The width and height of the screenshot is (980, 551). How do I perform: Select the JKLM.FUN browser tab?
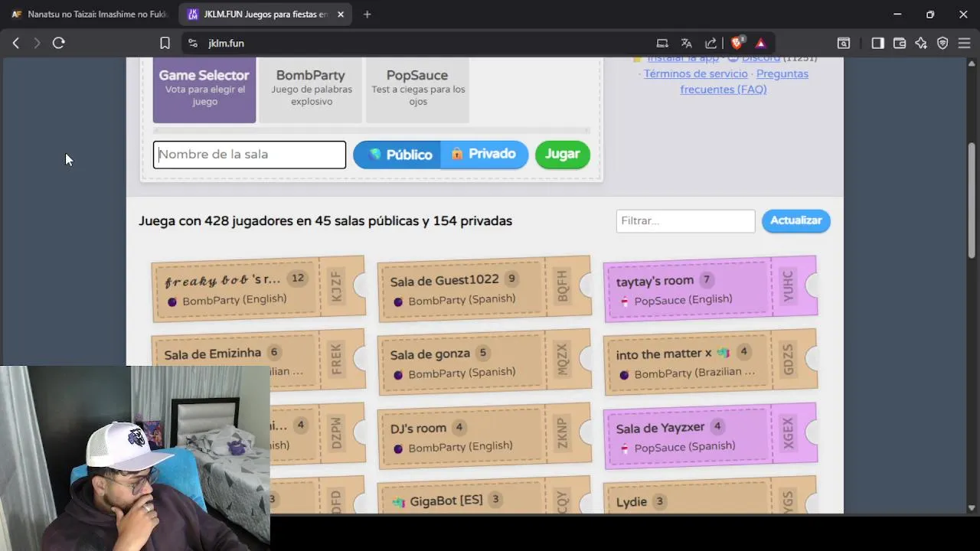coord(266,15)
